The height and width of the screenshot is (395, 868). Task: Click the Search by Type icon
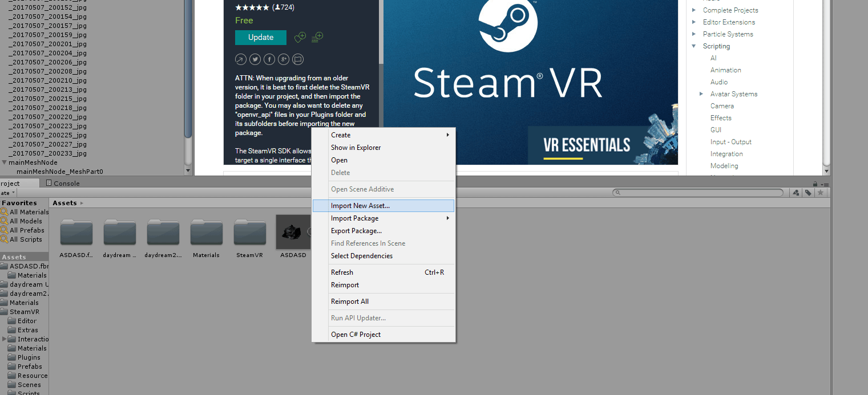pos(796,193)
